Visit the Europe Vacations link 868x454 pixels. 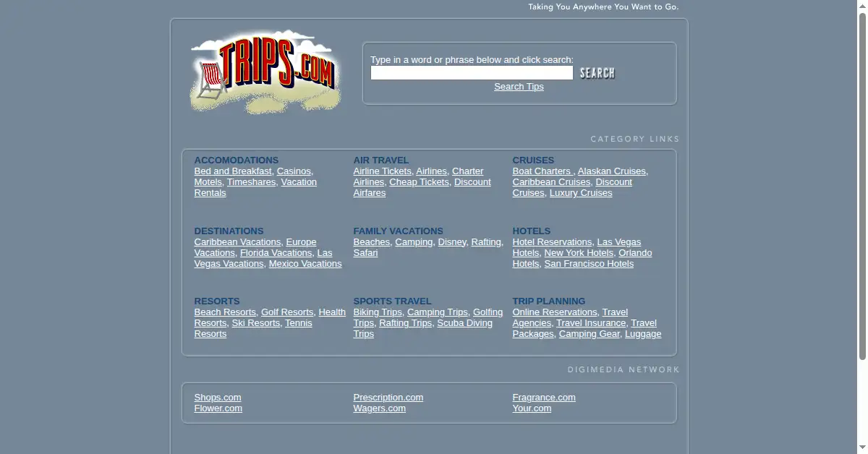coord(301,242)
